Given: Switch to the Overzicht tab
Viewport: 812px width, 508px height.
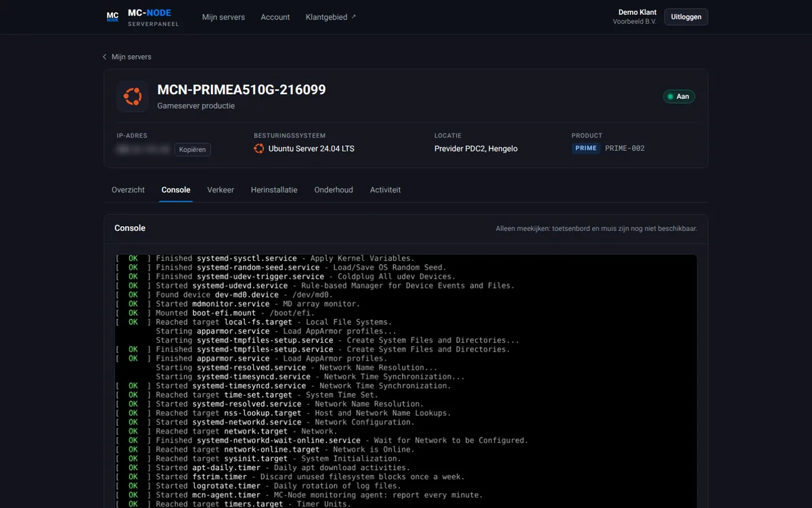Looking at the screenshot, I should coord(128,190).
